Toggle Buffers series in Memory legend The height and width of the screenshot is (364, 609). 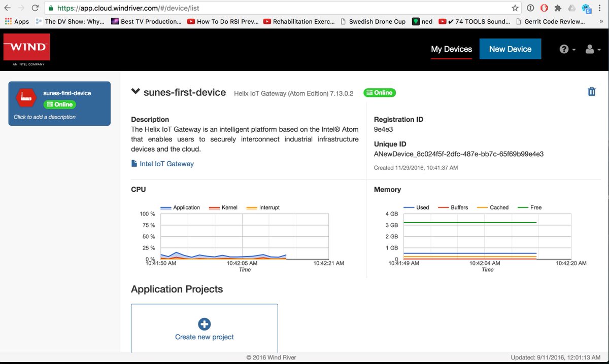click(x=453, y=207)
